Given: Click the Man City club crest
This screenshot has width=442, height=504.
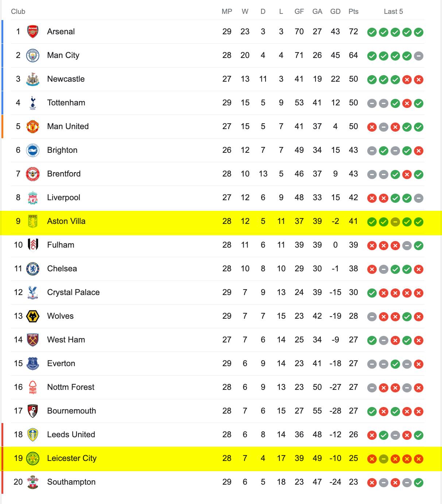Looking at the screenshot, I should [x=33, y=55].
